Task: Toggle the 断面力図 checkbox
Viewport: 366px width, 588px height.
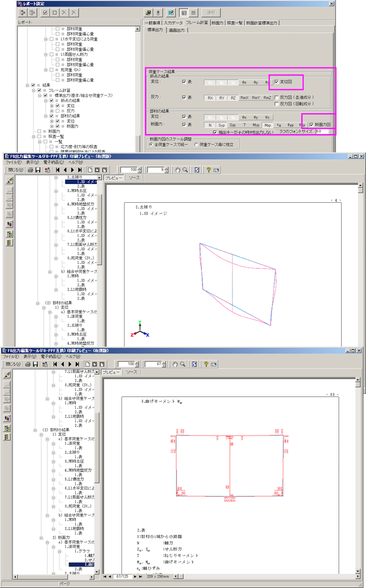Action: click(311, 125)
